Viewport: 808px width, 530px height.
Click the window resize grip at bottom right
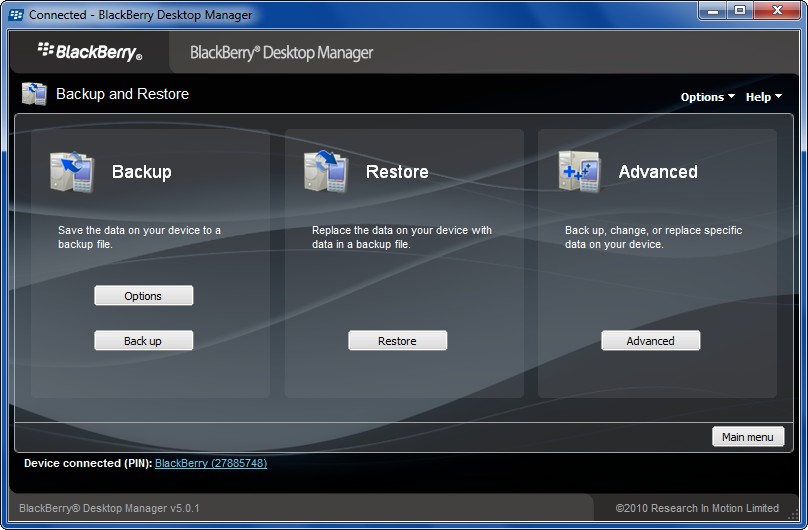pyautogui.click(x=794, y=515)
